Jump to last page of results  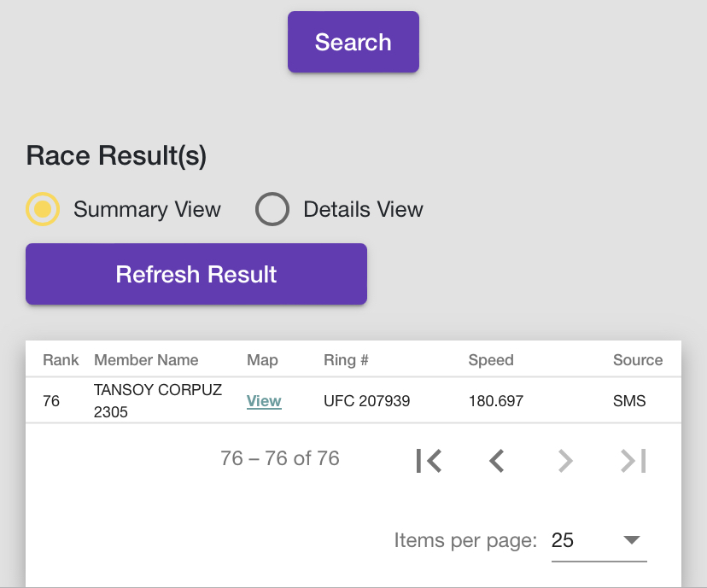point(633,461)
